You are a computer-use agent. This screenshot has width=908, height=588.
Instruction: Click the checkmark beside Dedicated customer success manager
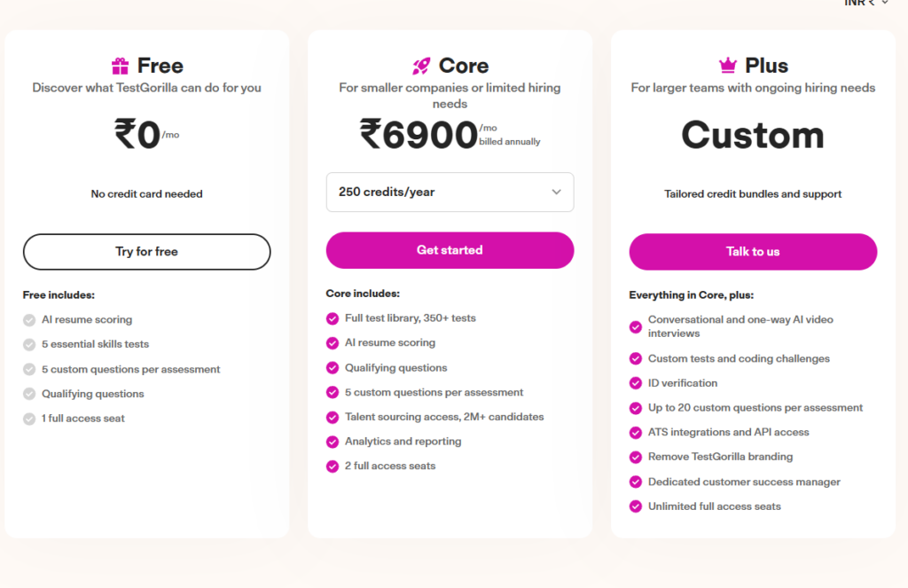click(x=635, y=482)
